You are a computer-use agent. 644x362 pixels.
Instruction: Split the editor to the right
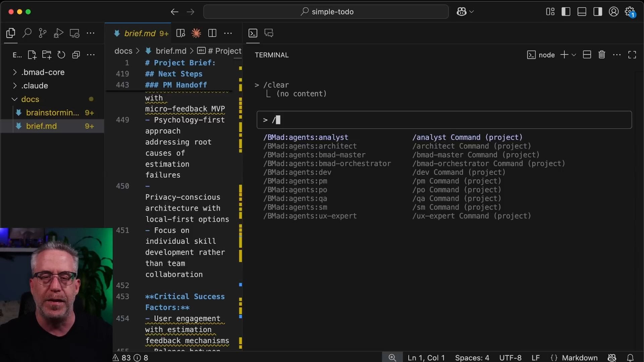pos(212,33)
